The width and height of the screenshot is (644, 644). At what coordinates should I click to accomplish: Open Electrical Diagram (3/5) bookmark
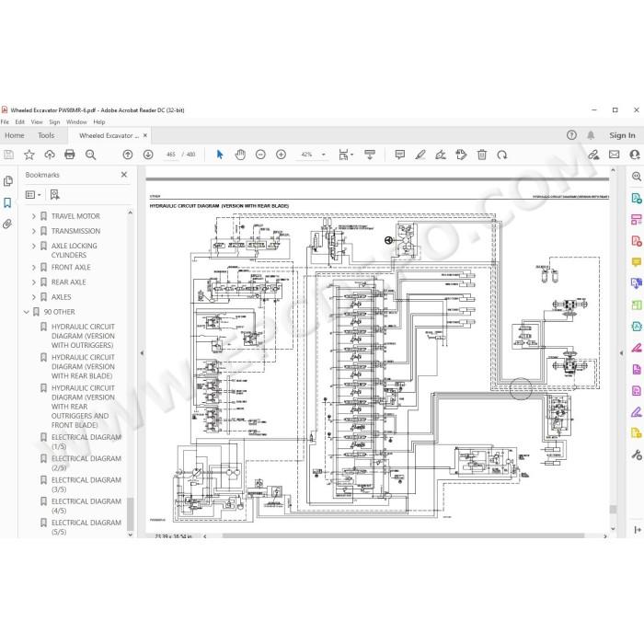point(86,485)
